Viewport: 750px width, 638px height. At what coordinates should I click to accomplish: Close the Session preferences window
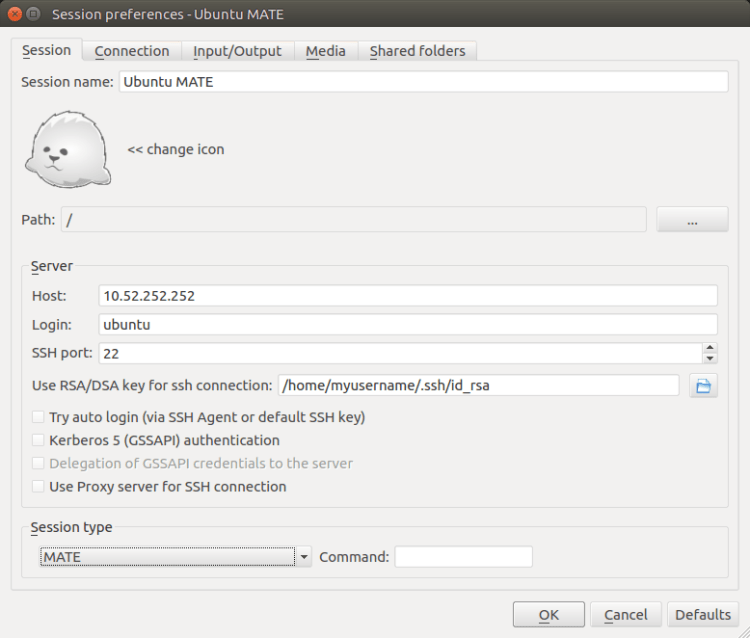(x=15, y=14)
